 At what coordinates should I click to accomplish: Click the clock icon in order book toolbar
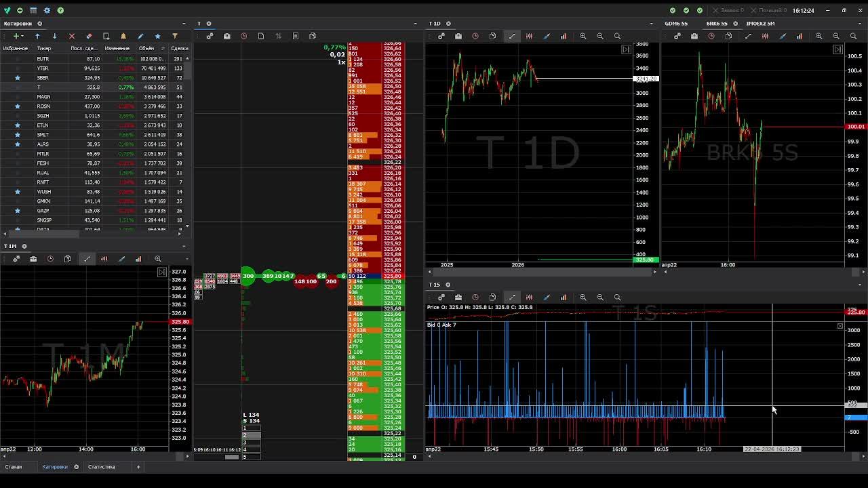(244, 36)
